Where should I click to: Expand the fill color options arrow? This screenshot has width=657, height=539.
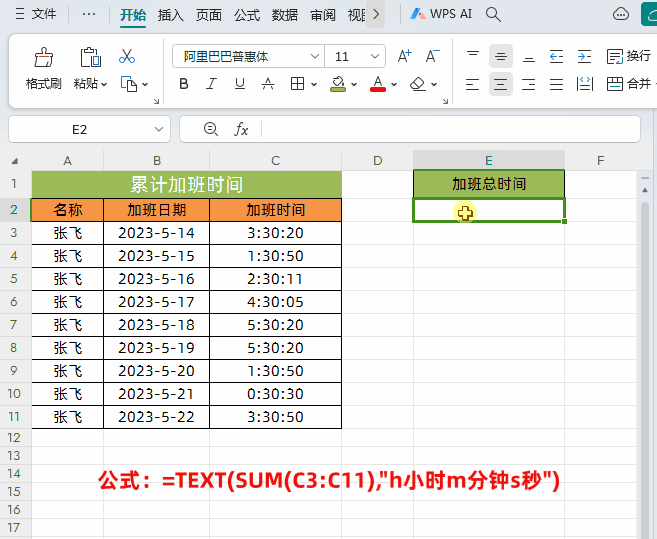click(354, 84)
